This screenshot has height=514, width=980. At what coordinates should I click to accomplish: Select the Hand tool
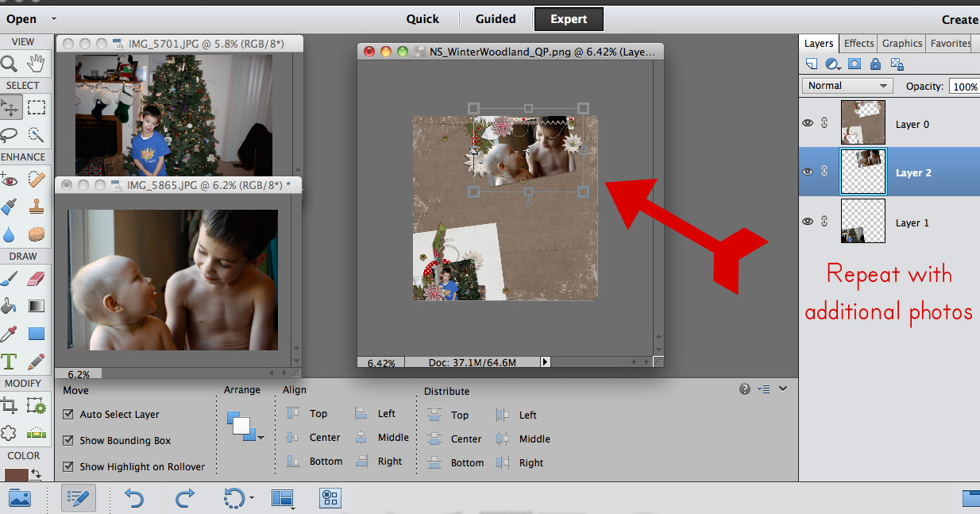point(36,64)
